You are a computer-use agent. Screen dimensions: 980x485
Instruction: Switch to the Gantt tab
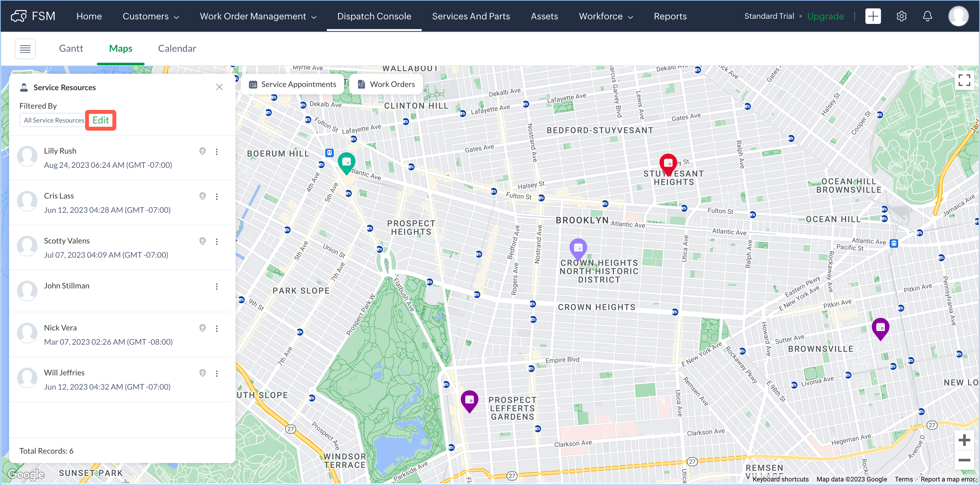(71, 48)
